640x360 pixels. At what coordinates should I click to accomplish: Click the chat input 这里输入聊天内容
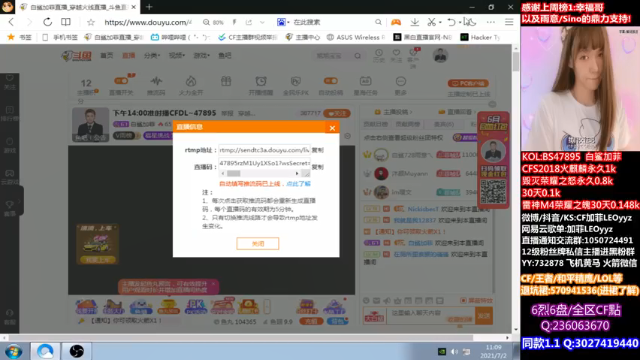[x=431, y=316]
